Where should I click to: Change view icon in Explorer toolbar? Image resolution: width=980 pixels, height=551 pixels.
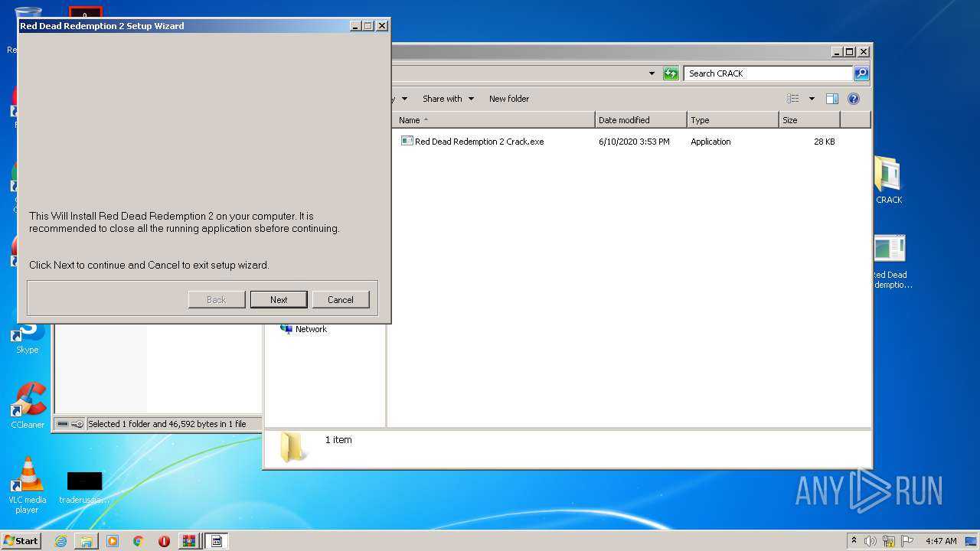[x=793, y=99]
